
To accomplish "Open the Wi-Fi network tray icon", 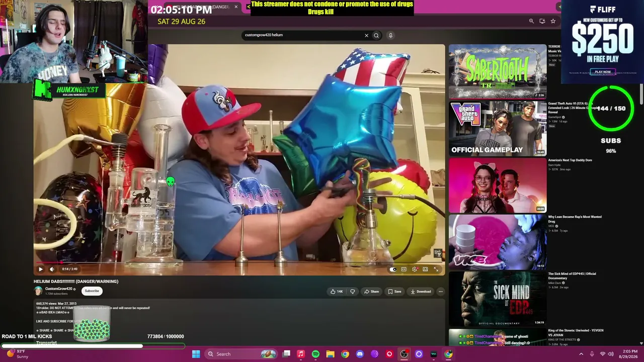I will tap(603, 354).
